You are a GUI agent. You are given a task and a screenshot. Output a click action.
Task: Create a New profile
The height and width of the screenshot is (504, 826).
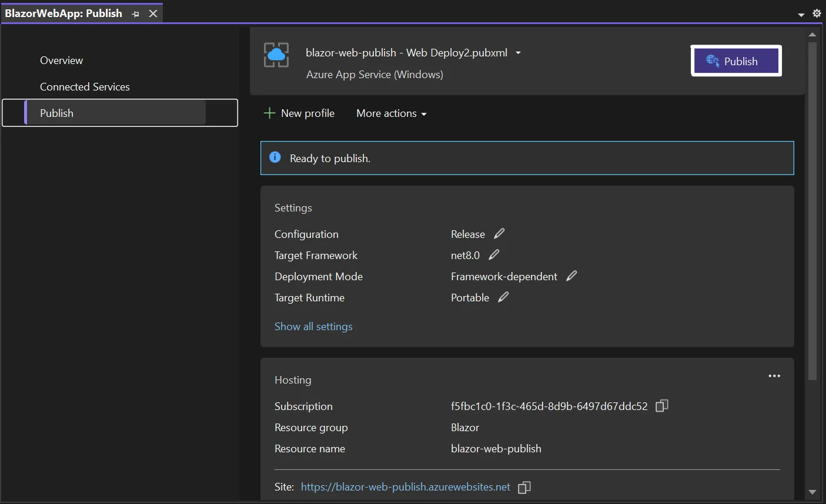pos(299,113)
